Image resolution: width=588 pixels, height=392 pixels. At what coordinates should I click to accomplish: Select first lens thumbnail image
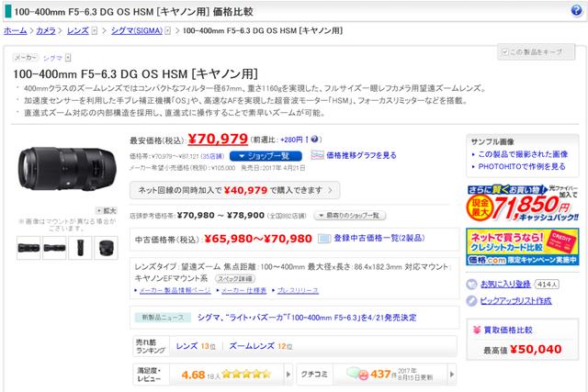pos(28,248)
